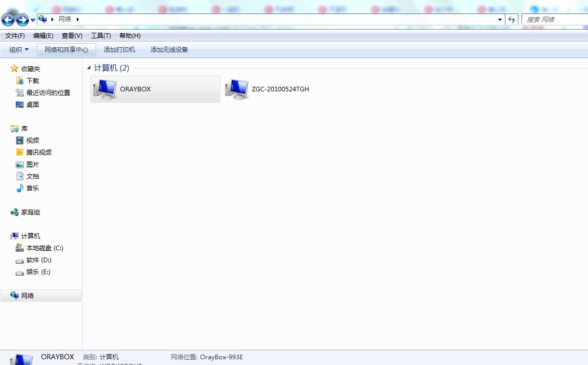
Task: Click the ORAYBOX thumbnail in details pane
Action: [x=21, y=359]
